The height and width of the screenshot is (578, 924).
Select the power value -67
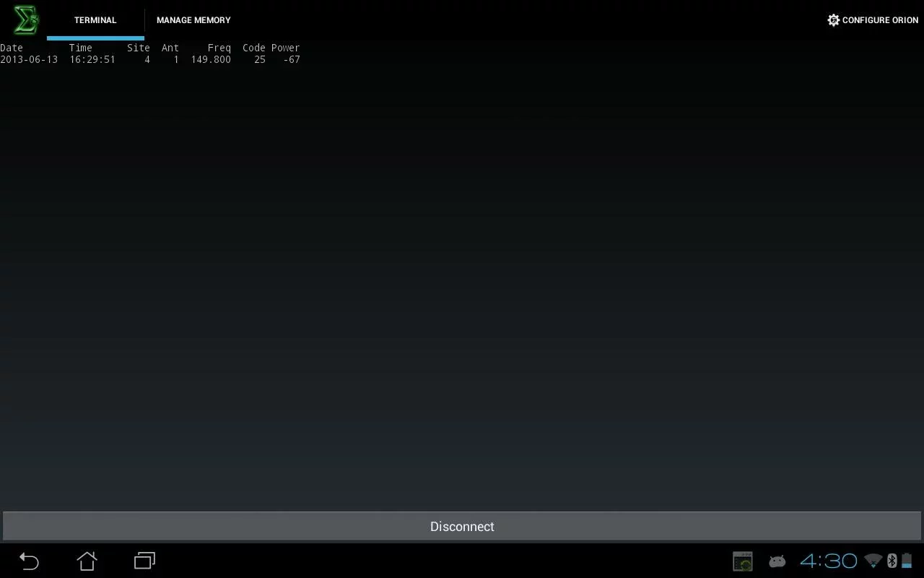pyautogui.click(x=292, y=59)
